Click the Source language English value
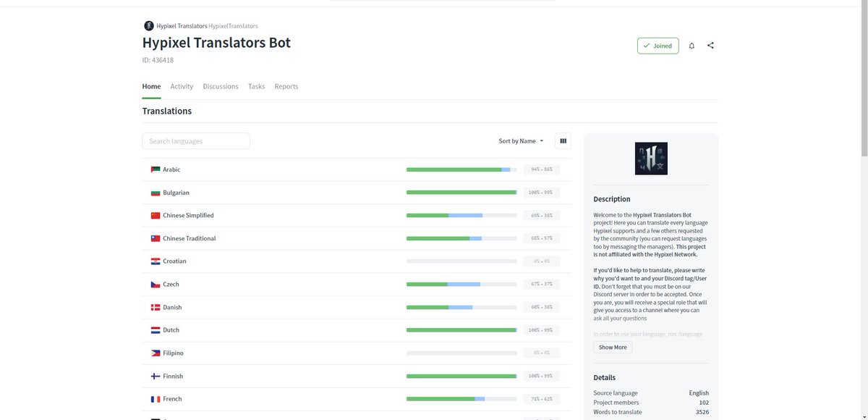868x420 pixels. tap(699, 393)
